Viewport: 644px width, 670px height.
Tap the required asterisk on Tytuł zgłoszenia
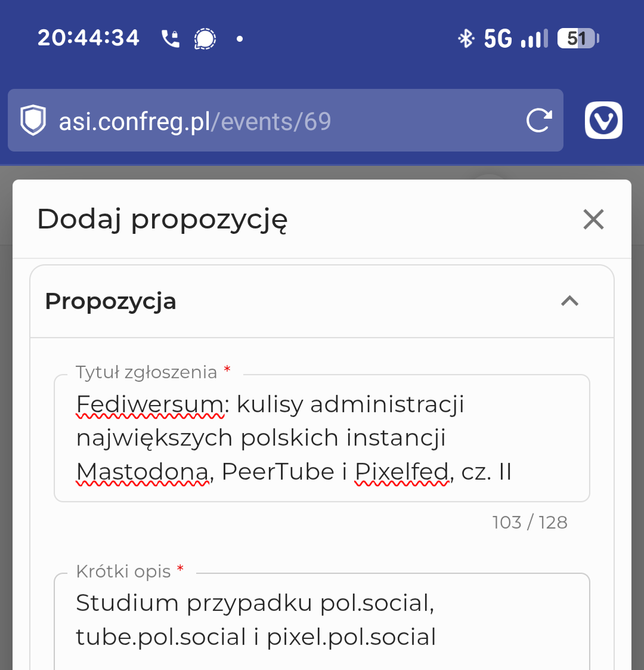(x=227, y=370)
